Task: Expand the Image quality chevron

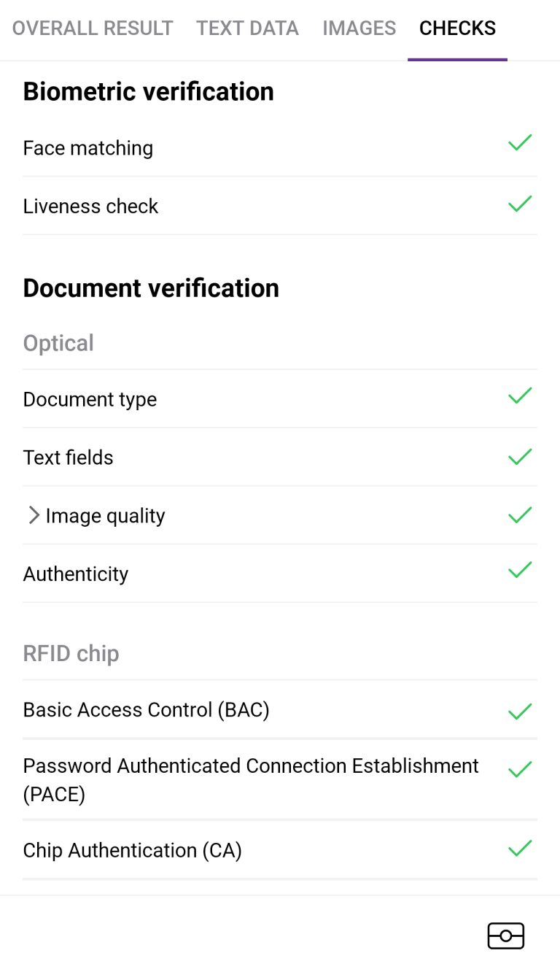Action: (x=33, y=515)
